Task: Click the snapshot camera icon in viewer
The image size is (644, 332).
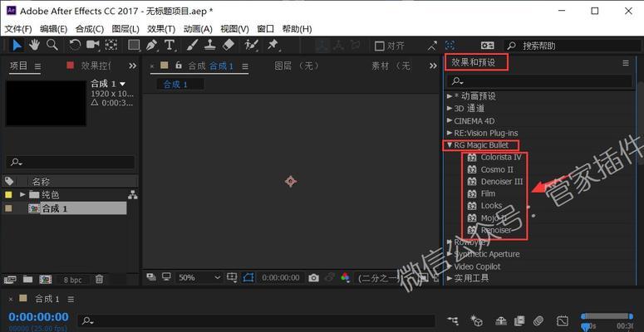Action: [x=314, y=278]
